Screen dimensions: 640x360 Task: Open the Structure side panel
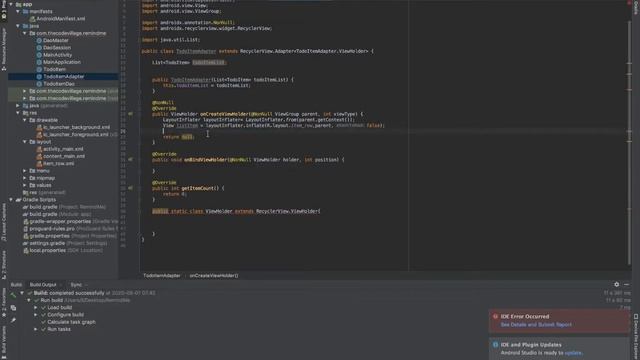click(4, 265)
